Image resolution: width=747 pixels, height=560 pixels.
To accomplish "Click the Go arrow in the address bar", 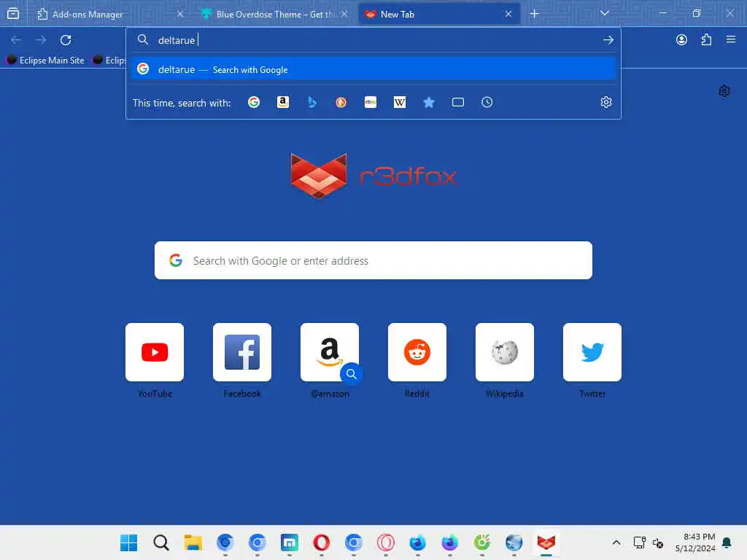I will tap(608, 40).
